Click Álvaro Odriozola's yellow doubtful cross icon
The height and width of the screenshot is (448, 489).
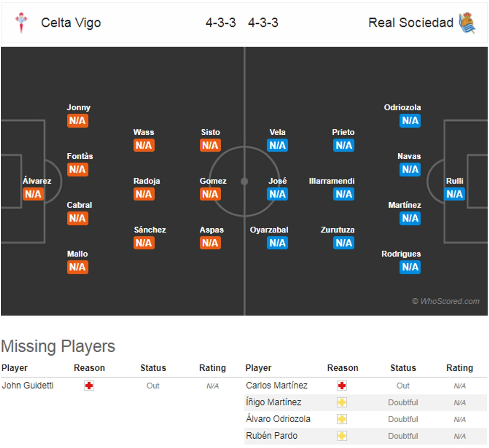[342, 419]
